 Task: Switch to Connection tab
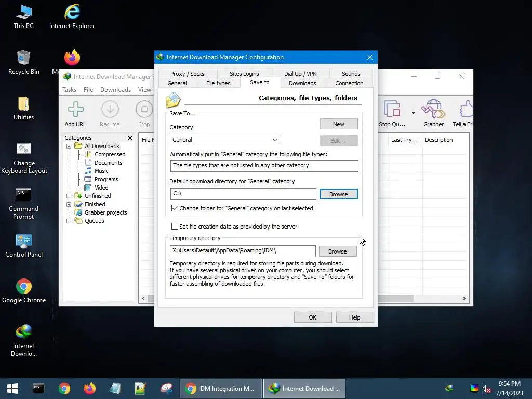click(x=349, y=83)
